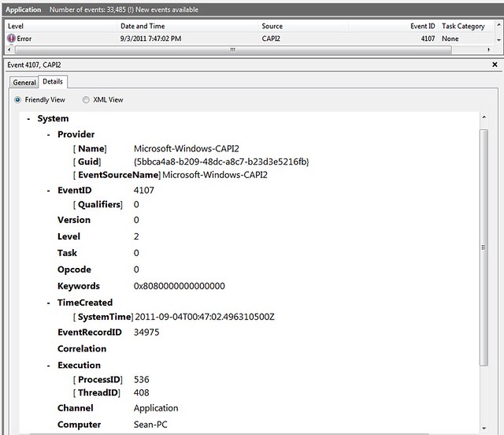Click the Qualifiers label
Viewport: 504px width, 435px height.
99,205
